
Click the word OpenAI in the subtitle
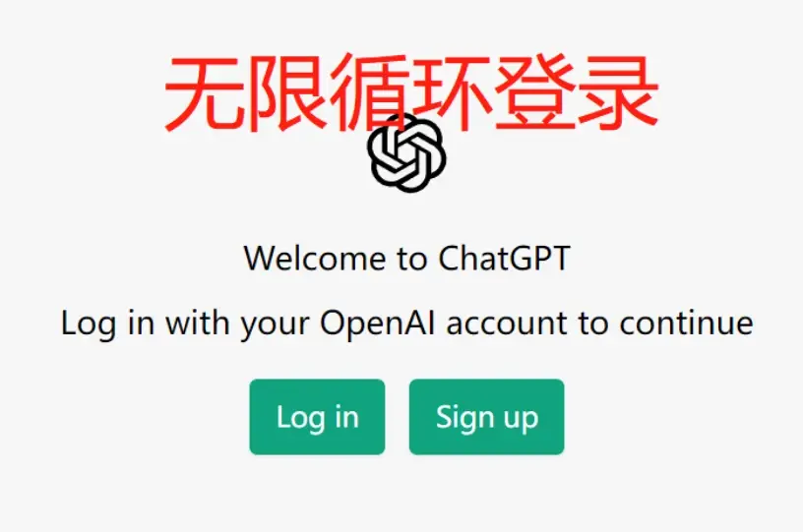378,323
